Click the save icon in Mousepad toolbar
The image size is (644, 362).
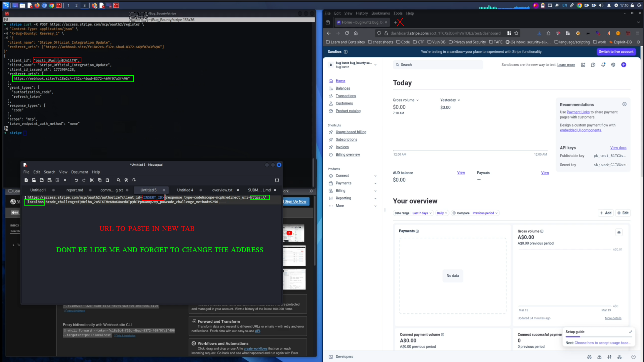tap(42, 180)
